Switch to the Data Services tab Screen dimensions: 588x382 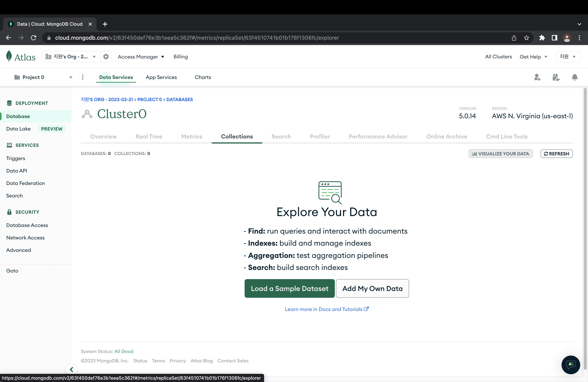tap(116, 77)
